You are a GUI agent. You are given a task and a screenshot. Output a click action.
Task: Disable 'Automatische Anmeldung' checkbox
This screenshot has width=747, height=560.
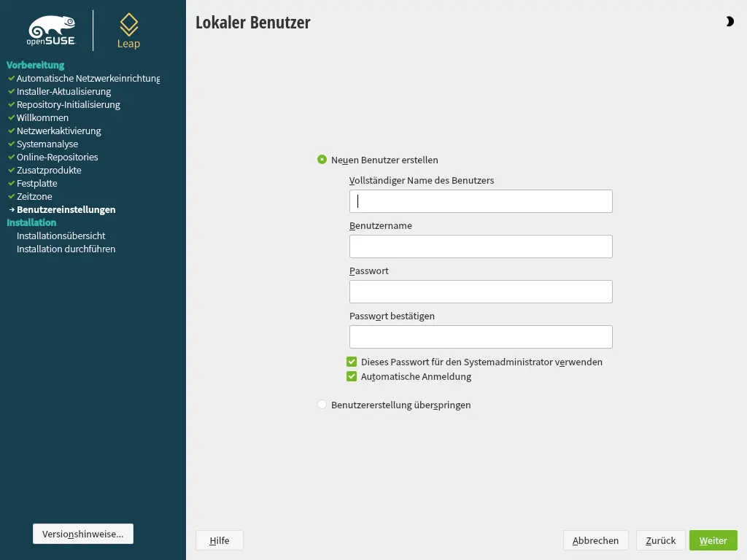[352, 377]
